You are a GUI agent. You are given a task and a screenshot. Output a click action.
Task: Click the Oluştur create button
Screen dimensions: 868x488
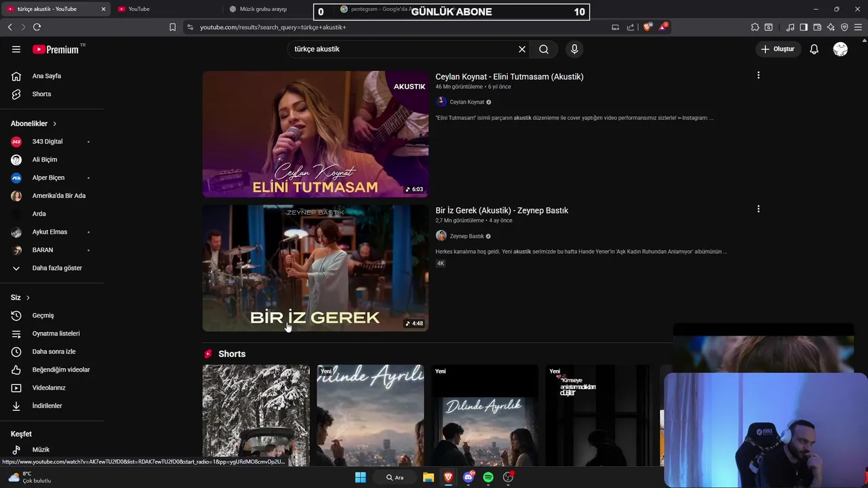click(x=777, y=49)
